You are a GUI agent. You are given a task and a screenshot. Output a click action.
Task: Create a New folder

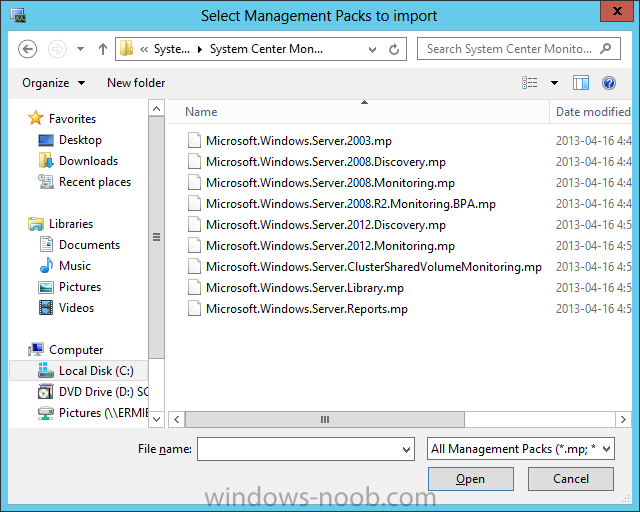click(x=136, y=83)
